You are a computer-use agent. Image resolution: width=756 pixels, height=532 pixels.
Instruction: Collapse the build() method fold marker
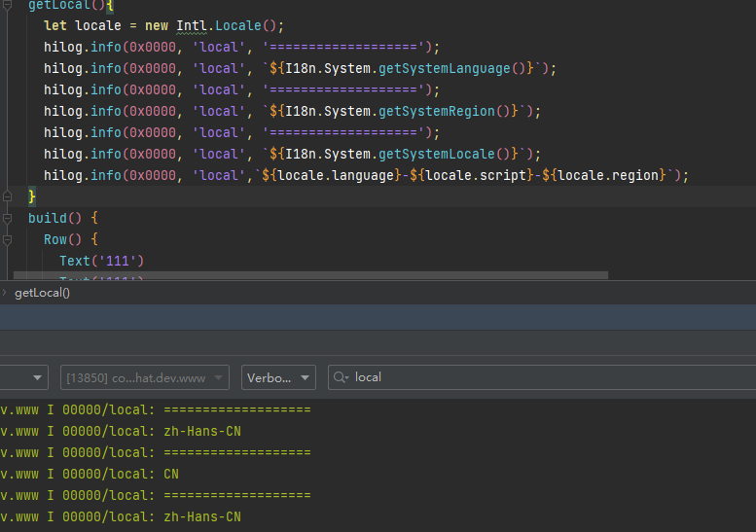click(x=7, y=218)
